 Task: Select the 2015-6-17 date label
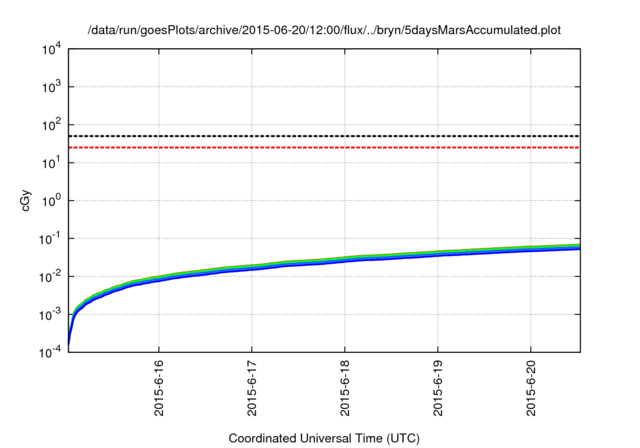pyautogui.click(x=252, y=388)
